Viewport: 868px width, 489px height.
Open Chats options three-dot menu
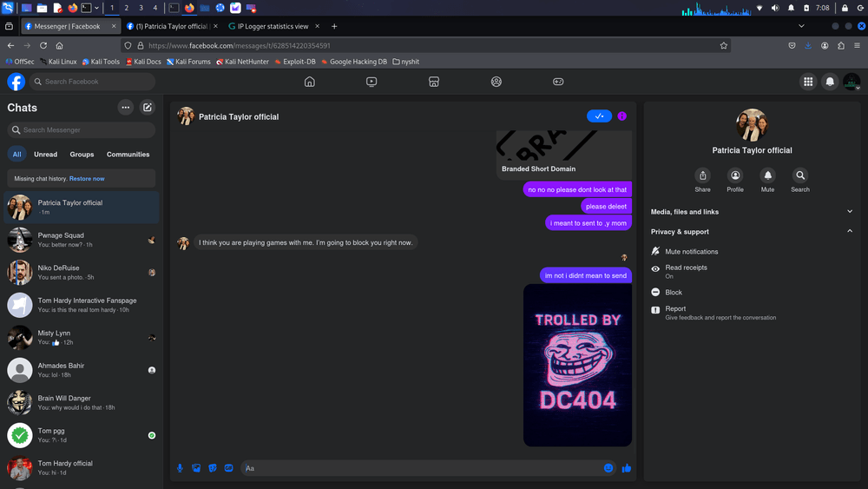coord(126,108)
